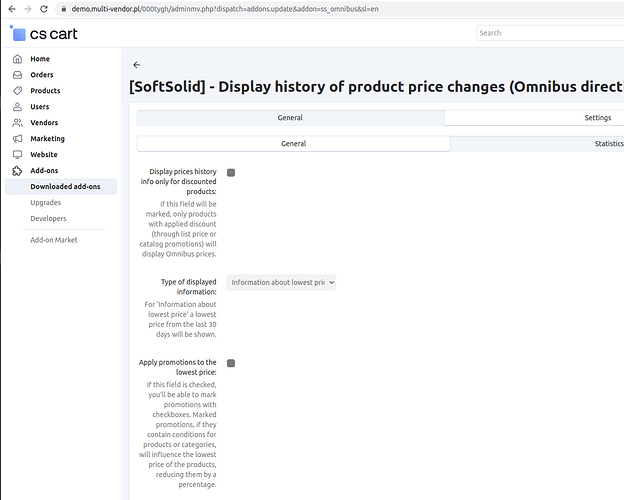Check Apply promotions to the lowest price
The image size is (624, 500).
[231, 363]
